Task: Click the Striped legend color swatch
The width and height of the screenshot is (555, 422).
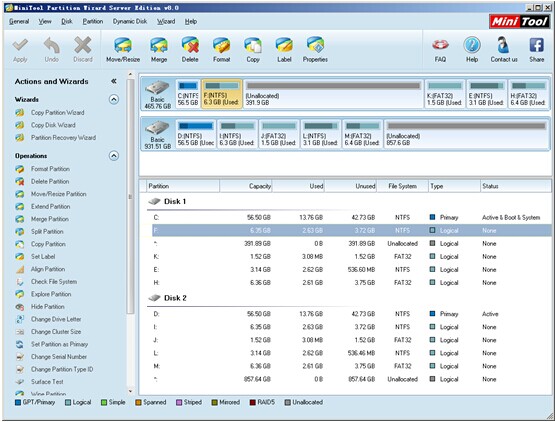Action: point(179,403)
